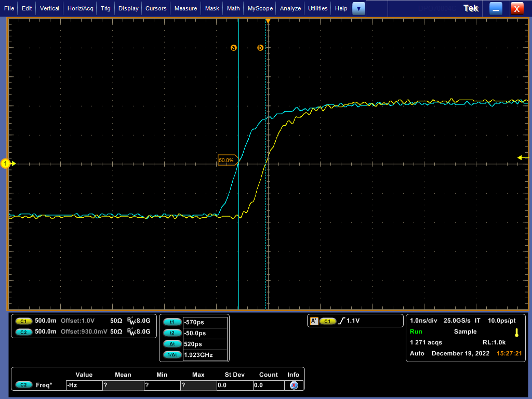Select cursor marker b on the graticule

[260, 47]
